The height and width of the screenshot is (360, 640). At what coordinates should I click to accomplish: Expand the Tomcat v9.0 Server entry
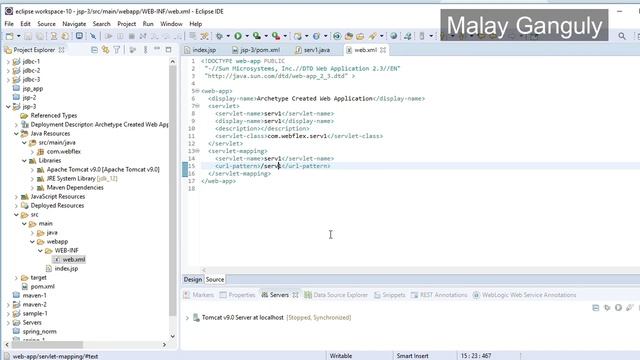(x=187, y=318)
